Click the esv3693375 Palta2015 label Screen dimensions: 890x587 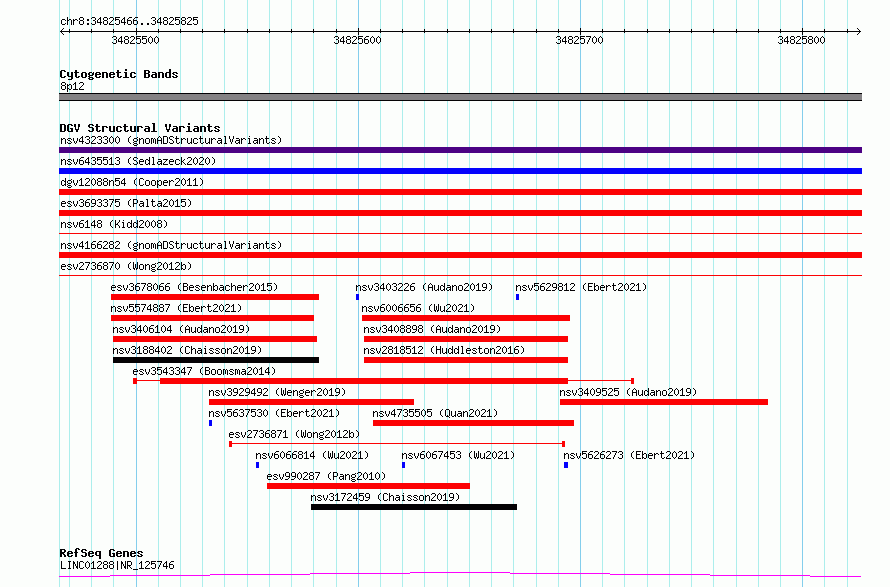point(126,203)
